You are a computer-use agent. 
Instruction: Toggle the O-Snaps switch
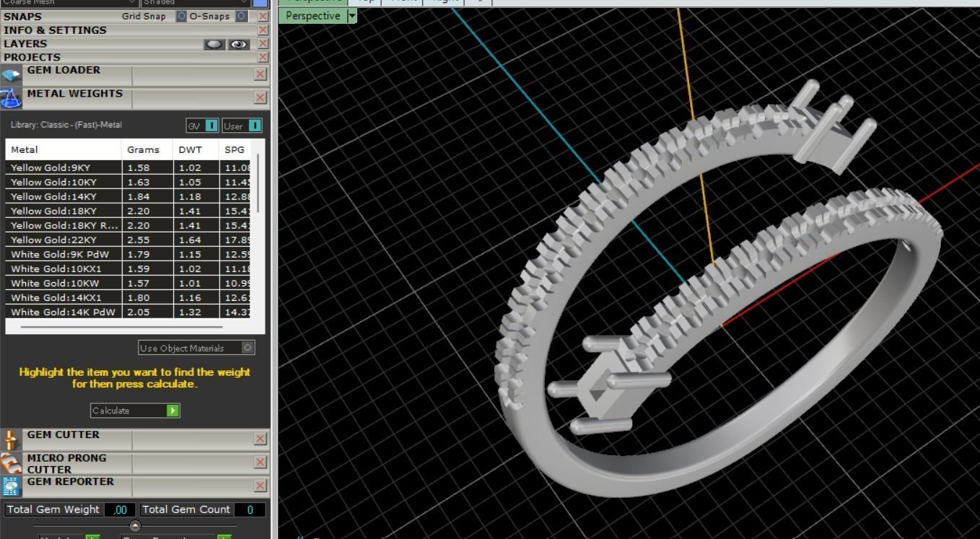point(242,16)
